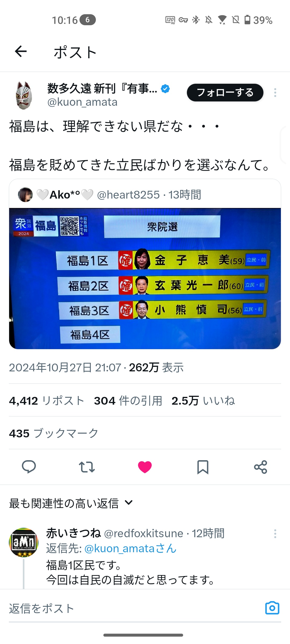290x644 pixels.
Task: Open the @kuon_amataさん mention link
Action: coord(130,548)
